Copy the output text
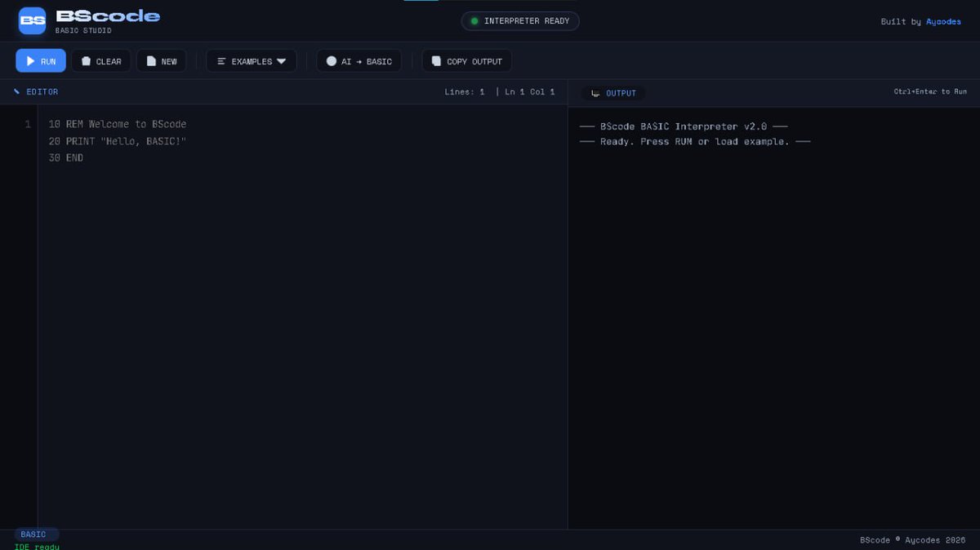Viewport: 980px width, 550px height. tap(467, 61)
